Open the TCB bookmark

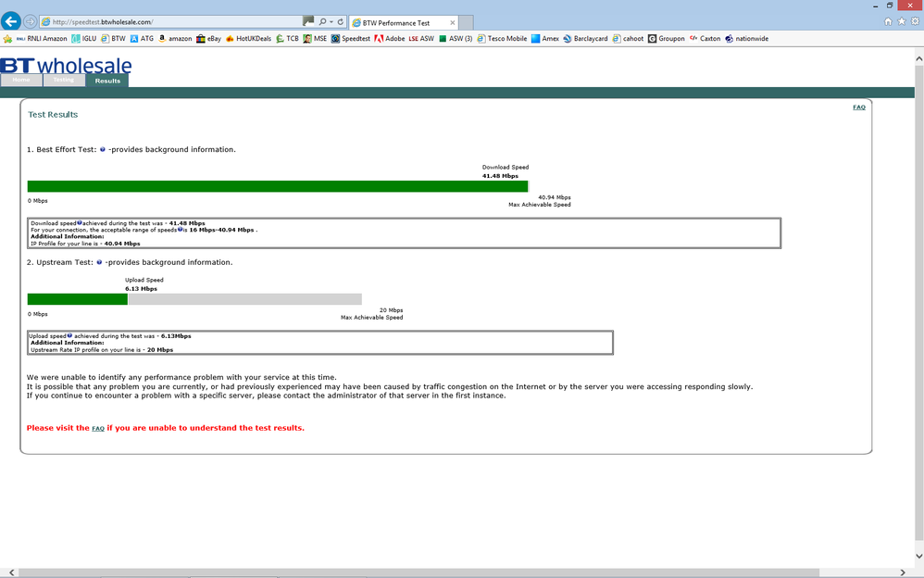[x=288, y=39]
